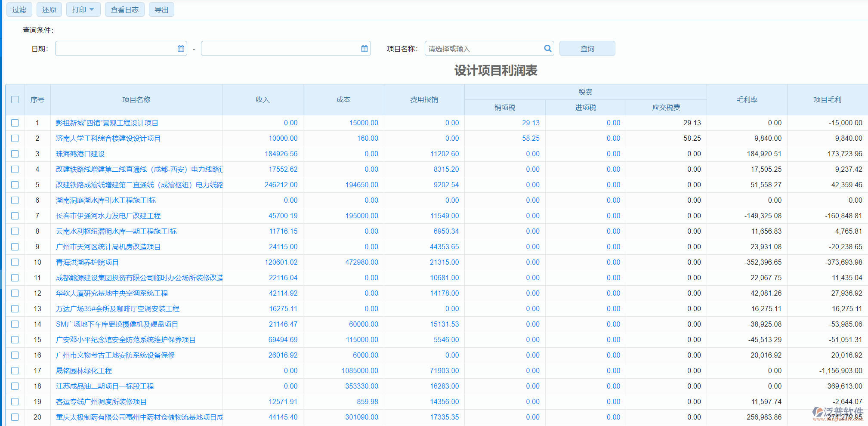Open project link 青海洪湖养护院项目
The image size is (868, 426).
coord(87,262)
